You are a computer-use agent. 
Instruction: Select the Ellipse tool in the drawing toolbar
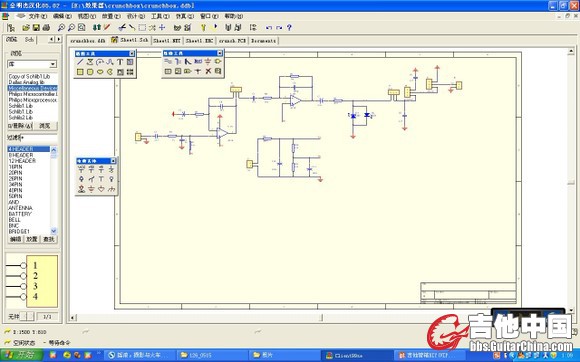[x=100, y=72]
